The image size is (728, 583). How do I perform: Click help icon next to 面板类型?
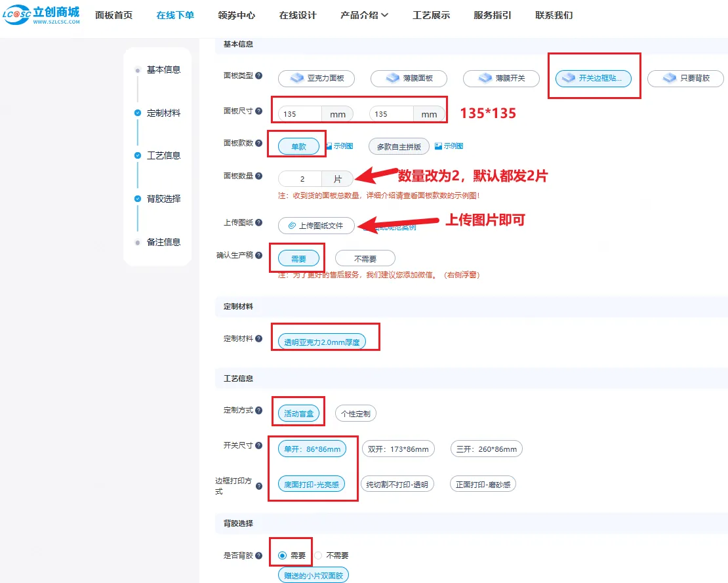[x=259, y=75]
